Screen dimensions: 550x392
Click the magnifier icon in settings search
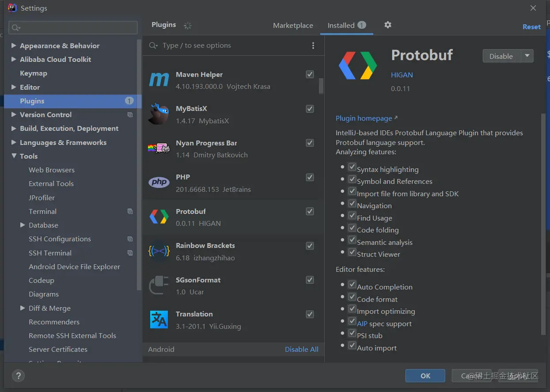tap(16, 28)
